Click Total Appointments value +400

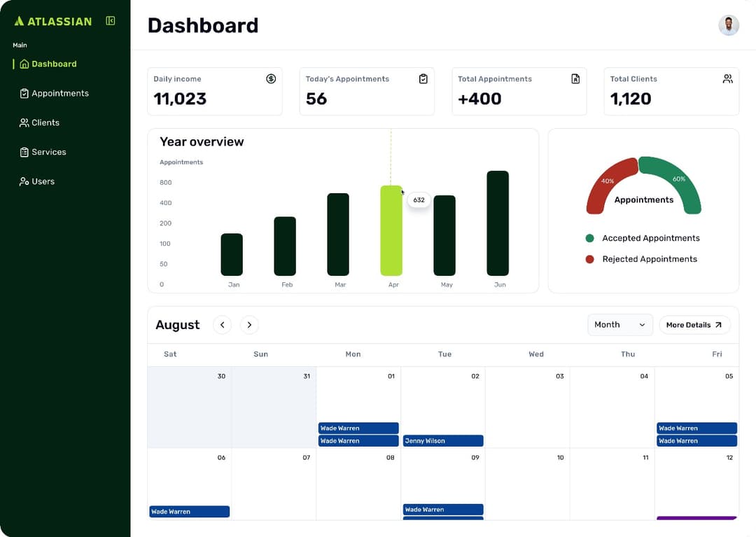[x=479, y=99]
